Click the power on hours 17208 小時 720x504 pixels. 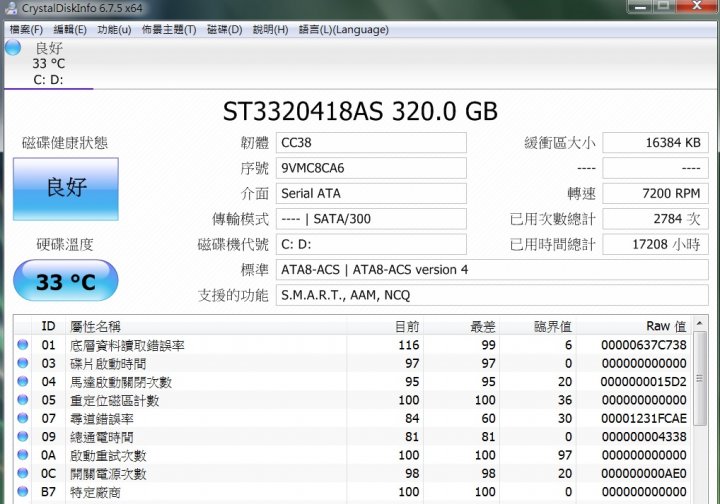point(655,244)
